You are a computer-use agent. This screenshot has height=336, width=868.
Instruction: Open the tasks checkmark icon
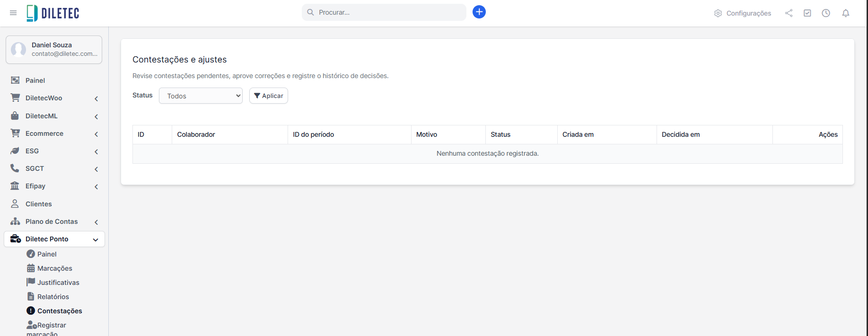click(x=807, y=13)
